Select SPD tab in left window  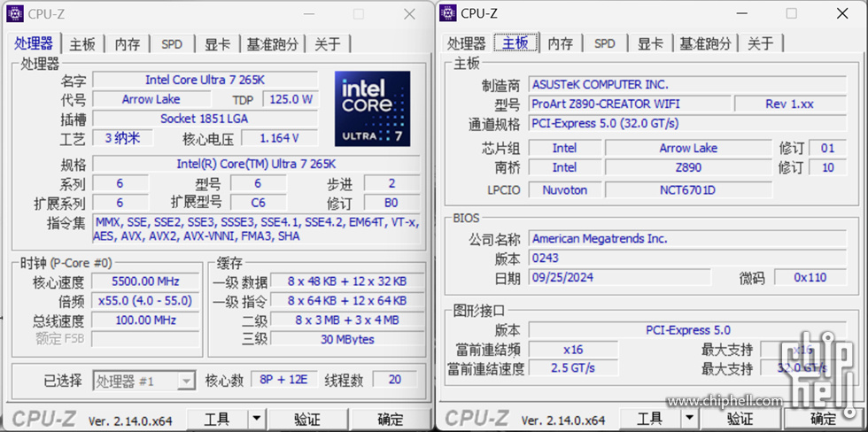tap(172, 44)
